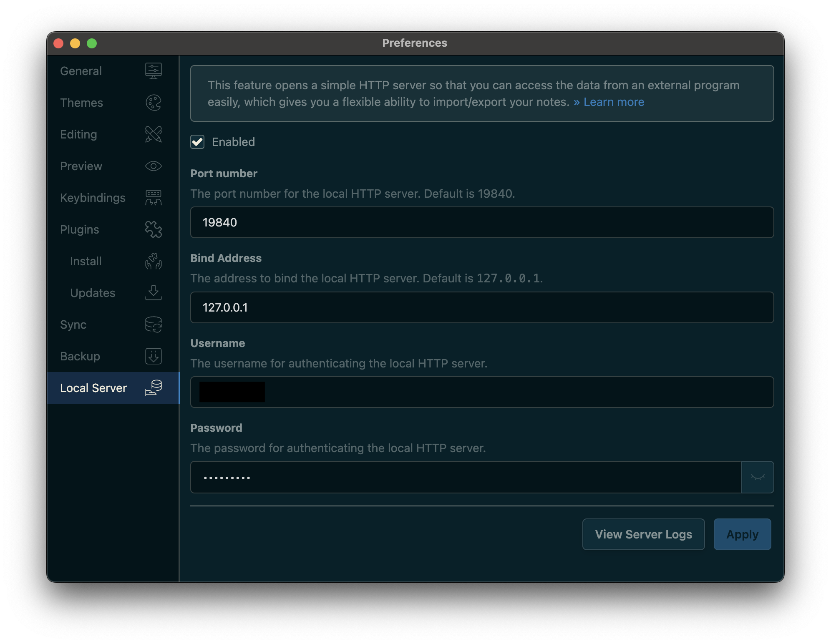The height and width of the screenshot is (644, 831).
Task: Click the Themes palette icon
Action: pyautogui.click(x=153, y=103)
